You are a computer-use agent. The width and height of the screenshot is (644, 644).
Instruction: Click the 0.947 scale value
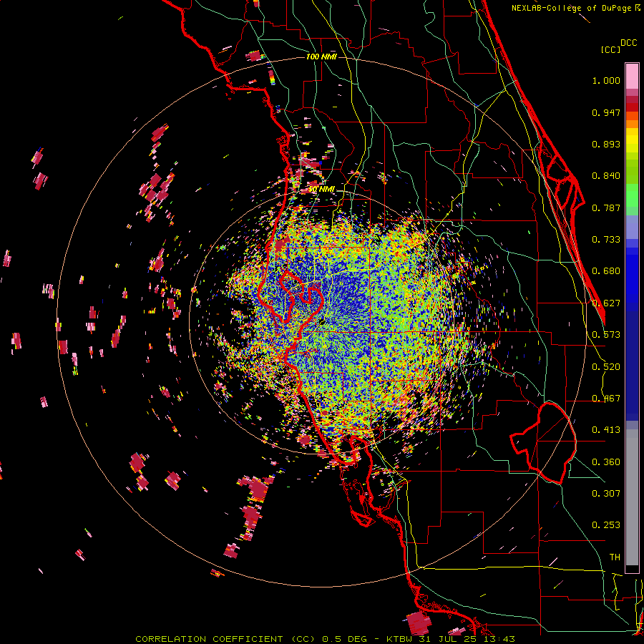coord(606,112)
